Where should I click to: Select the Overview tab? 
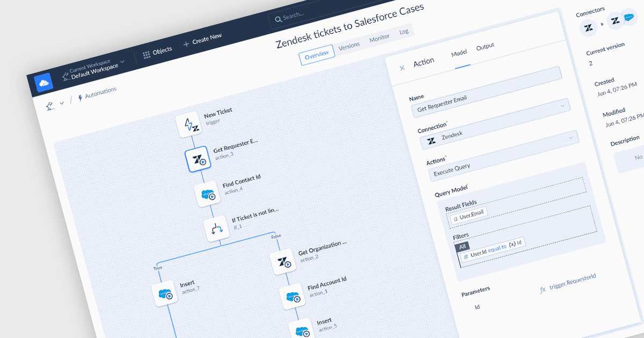coord(316,55)
